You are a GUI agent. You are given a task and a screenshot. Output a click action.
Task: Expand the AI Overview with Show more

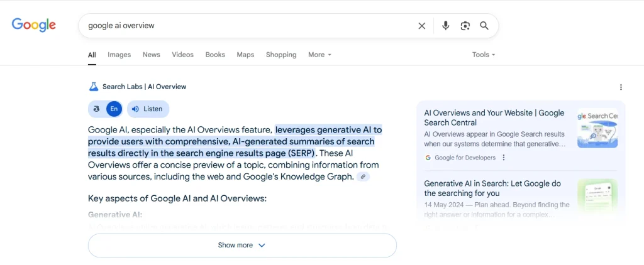click(x=242, y=246)
